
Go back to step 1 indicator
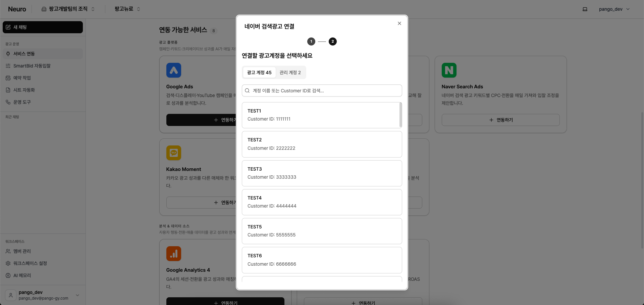[x=311, y=42]
